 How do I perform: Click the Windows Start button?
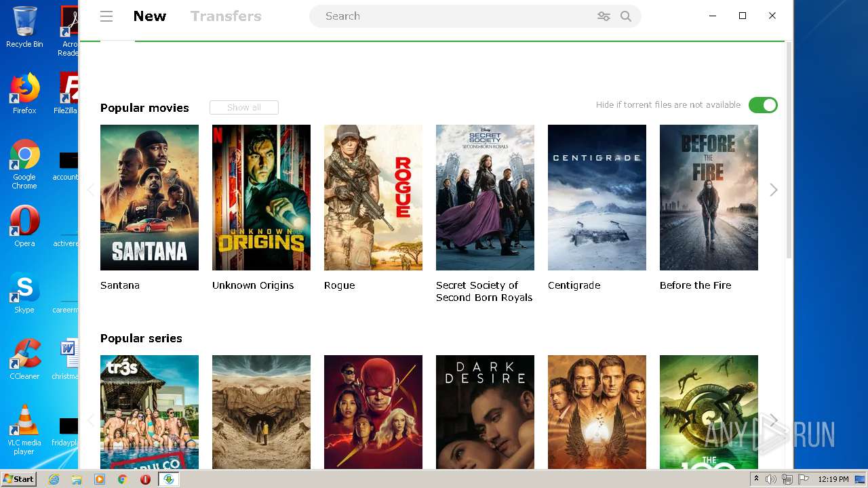(19, 479)
